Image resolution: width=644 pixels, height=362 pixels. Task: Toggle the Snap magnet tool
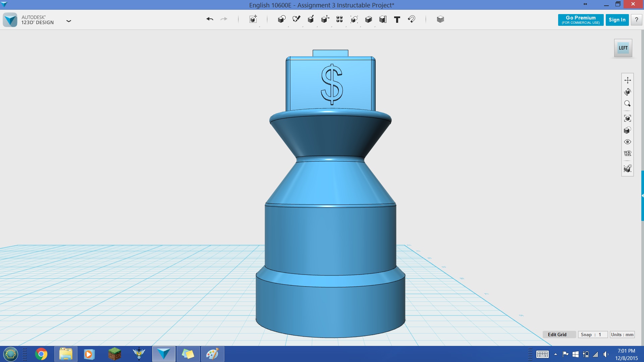[412, 19]
